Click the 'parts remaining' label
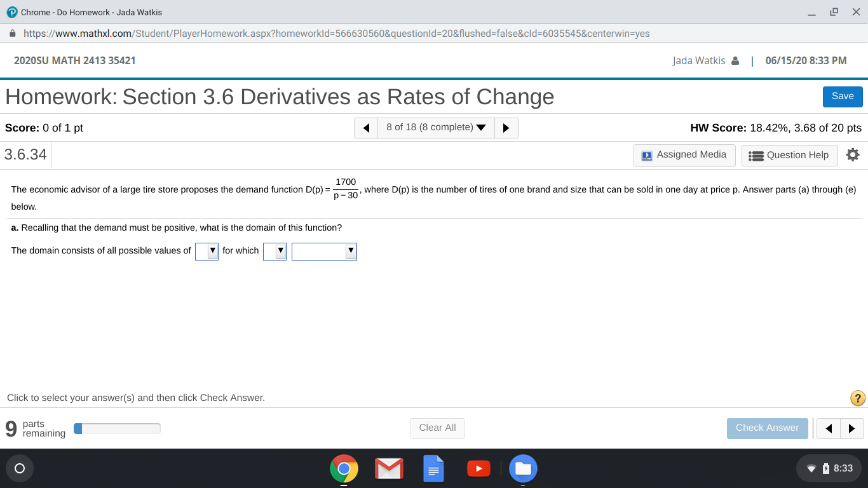This screenshot has width=868, height=488. [x=44, y=428]
